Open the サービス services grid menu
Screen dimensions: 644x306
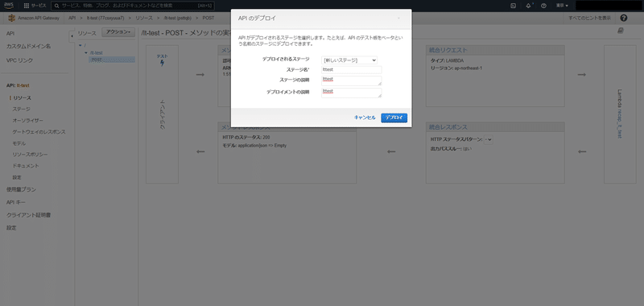(35, 6)
